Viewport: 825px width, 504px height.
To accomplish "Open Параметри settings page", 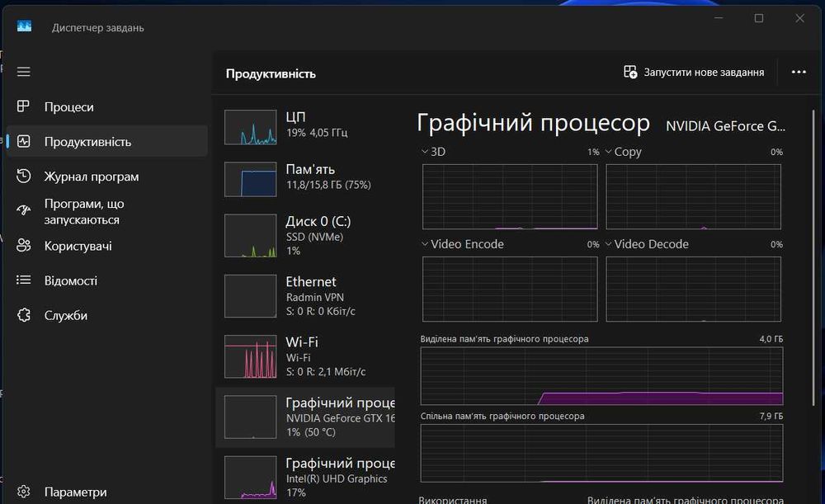I will coord(107,492).
